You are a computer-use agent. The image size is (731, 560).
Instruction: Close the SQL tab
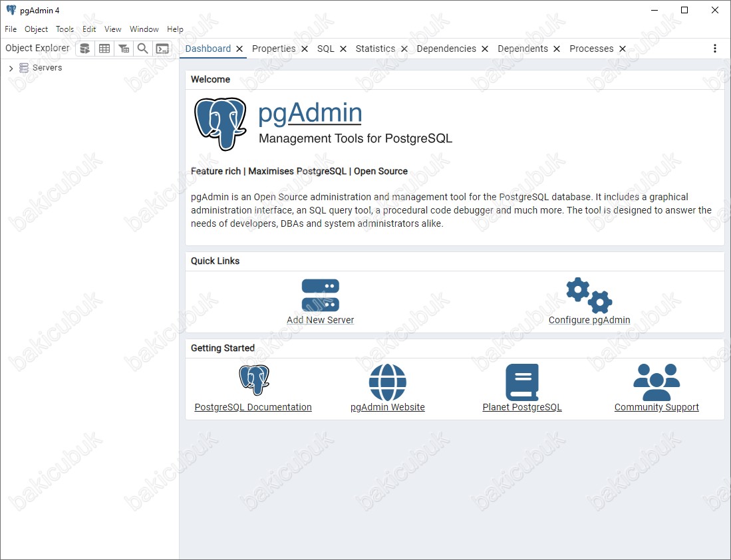343,49
